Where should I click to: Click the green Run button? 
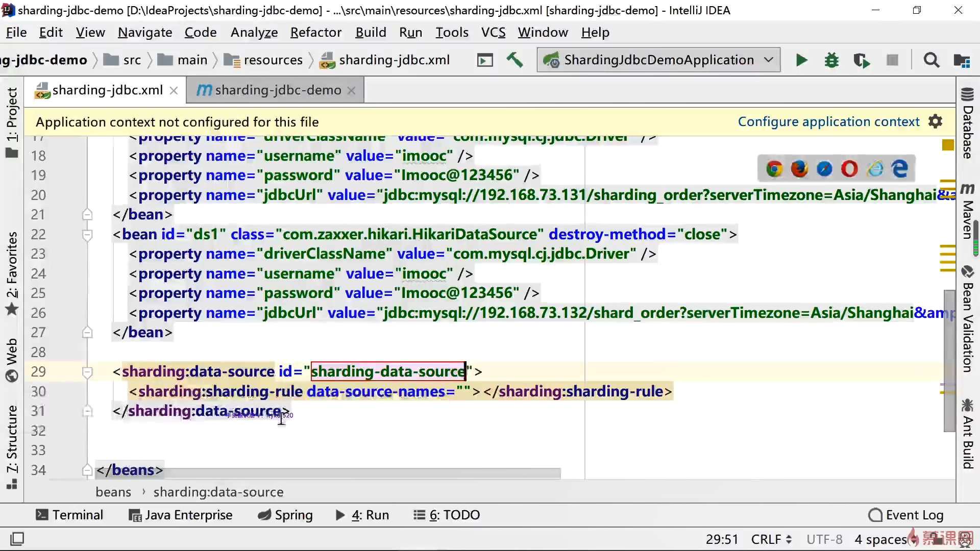pos(801,60)
